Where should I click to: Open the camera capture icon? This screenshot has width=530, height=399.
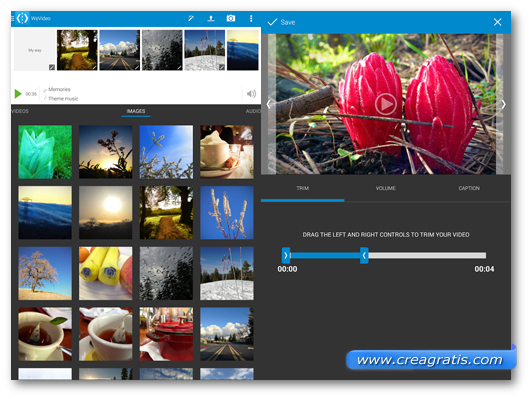(231, 18)
